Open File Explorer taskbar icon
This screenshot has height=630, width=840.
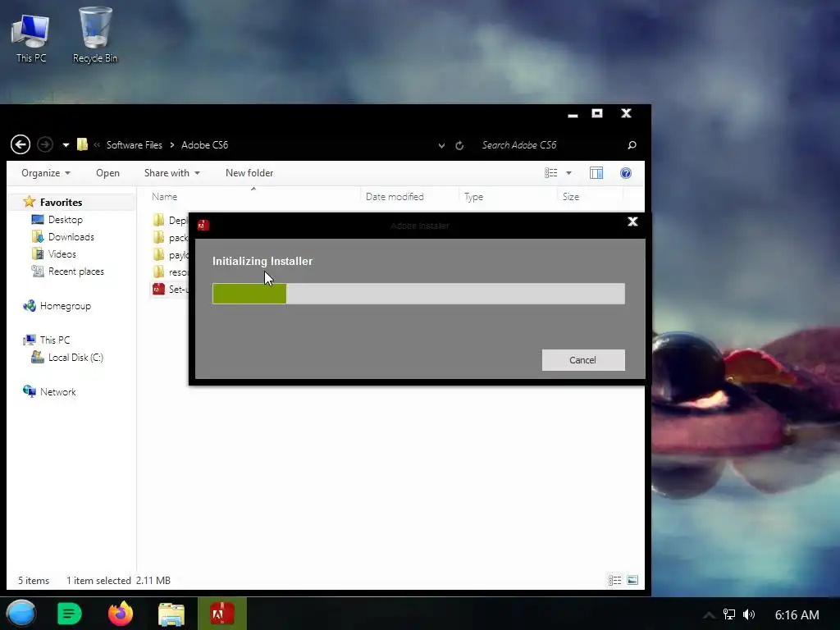click(171, 614)
